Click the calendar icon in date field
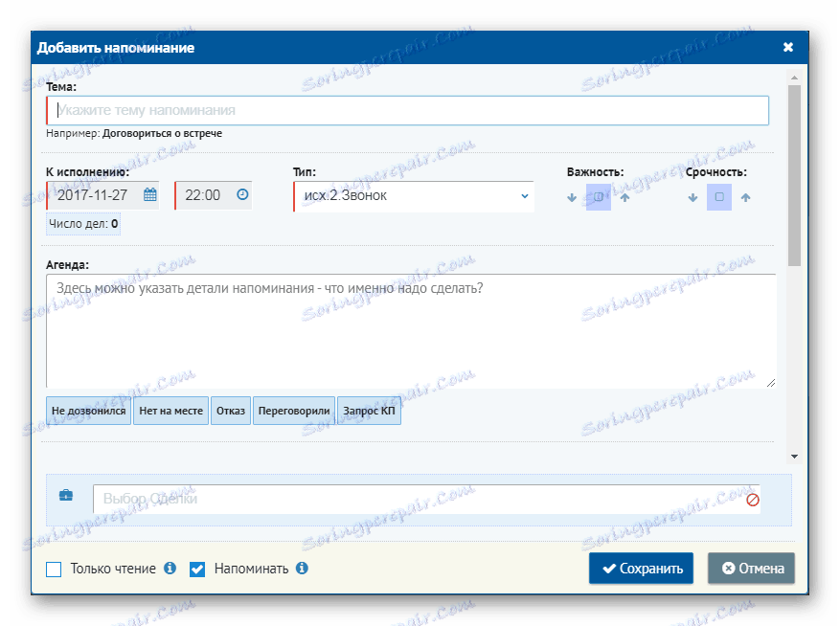Viewport: 840px width, 626px height. [x=150, y=194]
